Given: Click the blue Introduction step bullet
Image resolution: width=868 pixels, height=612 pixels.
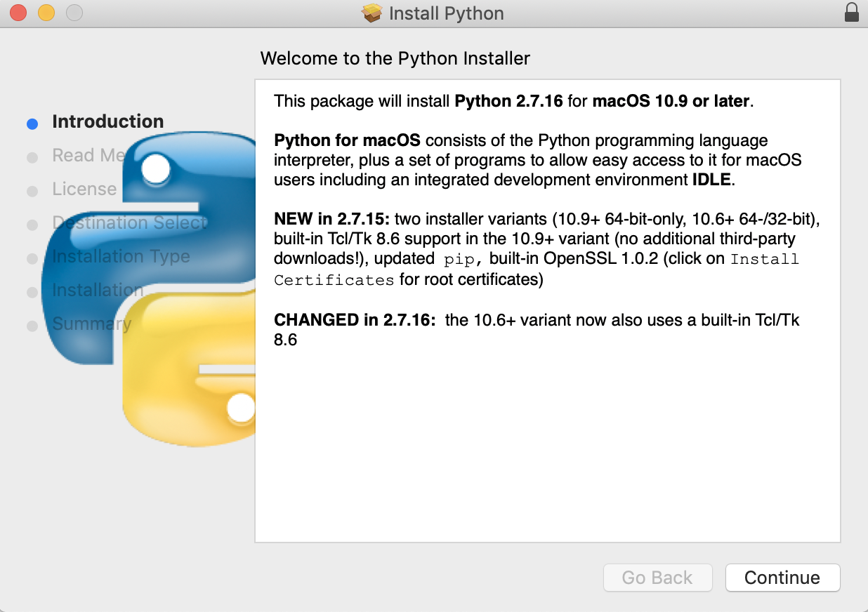Looking at the screenshot, I should (x=32, y=124).
